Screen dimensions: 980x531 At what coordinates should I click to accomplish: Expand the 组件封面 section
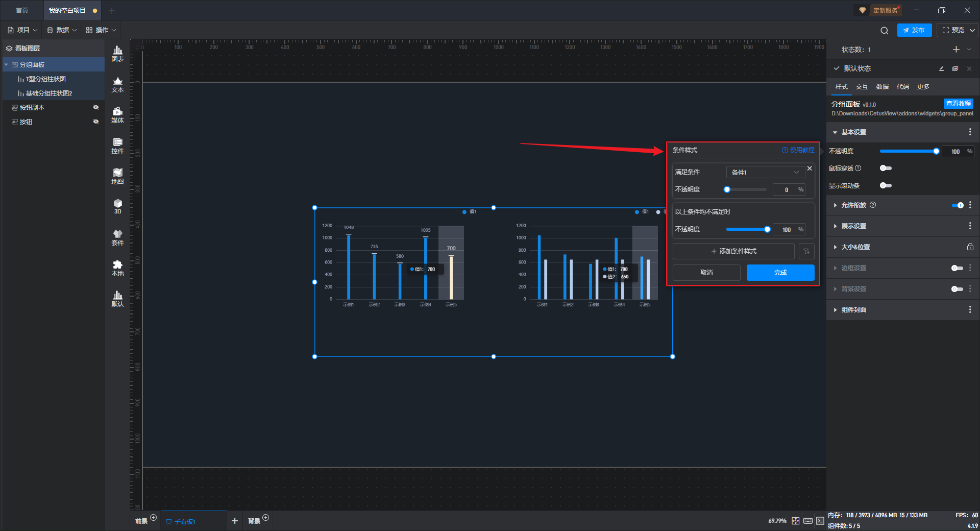tap(853, 310)
